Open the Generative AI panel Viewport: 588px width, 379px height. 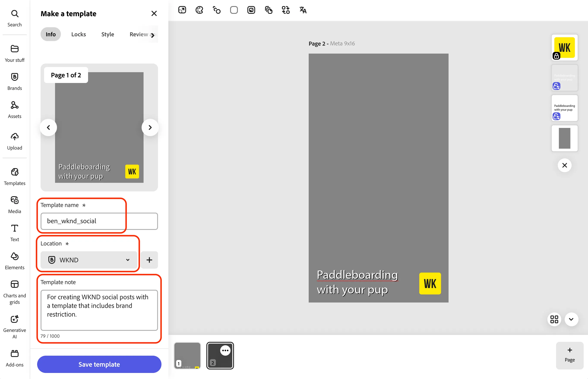point(14,326)
